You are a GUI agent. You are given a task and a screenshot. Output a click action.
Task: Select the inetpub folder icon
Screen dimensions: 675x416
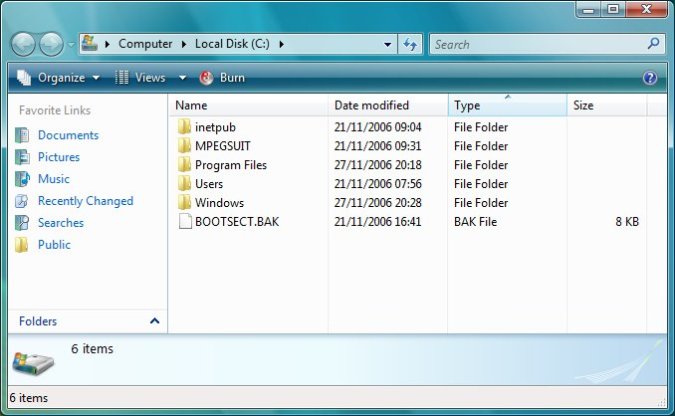coord(184,127)
